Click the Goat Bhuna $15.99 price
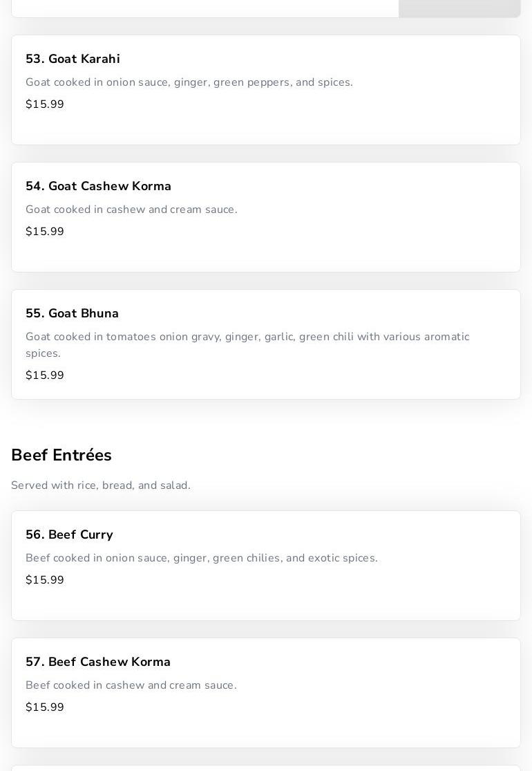The height and width of the screenshot is (771, 532). (x=45, y=375)
